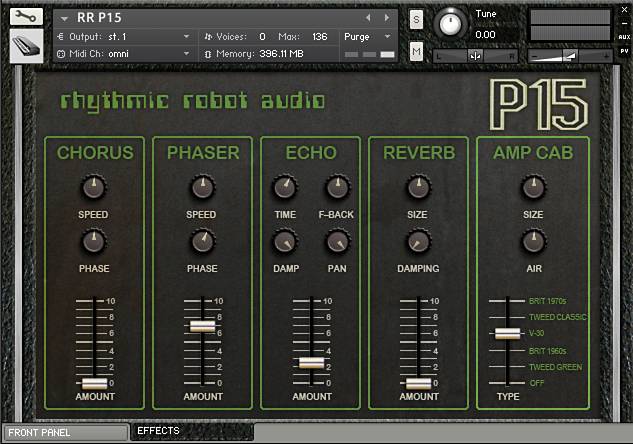The height and width of the screenshot is (444, 633).
Task: Click the Max voices value 136
Action: (319, 37)
